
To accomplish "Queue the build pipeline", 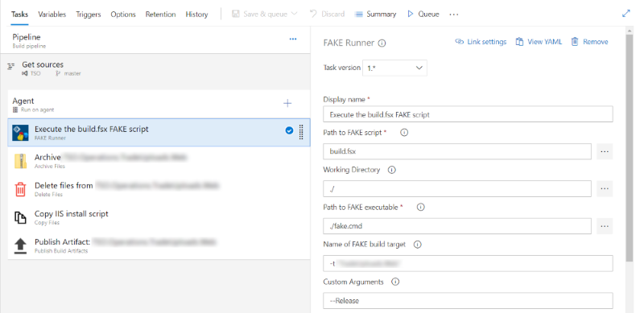I will pyautogui.click(x=423, y=14).
